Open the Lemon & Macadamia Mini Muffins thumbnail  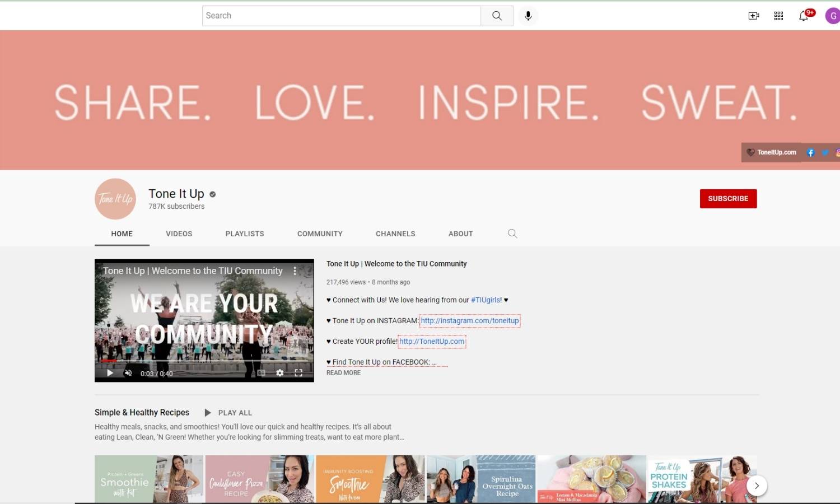[592, 479]
